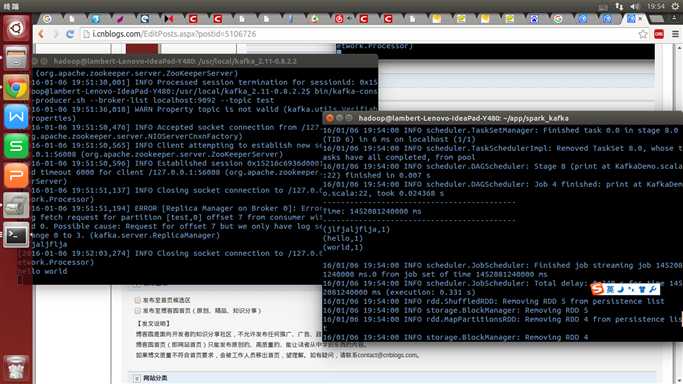Image resolution: width=683 pixels, height=384 pixels.
Task: Click the clock showing 19:54
Action: click(x=656, y=6)
